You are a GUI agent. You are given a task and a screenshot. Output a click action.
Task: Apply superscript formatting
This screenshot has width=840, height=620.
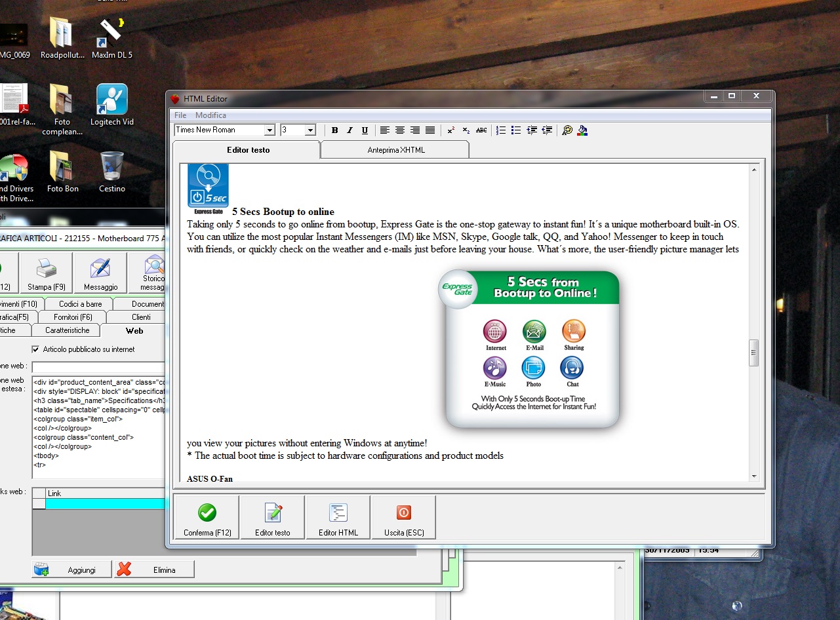coord(451,130)
